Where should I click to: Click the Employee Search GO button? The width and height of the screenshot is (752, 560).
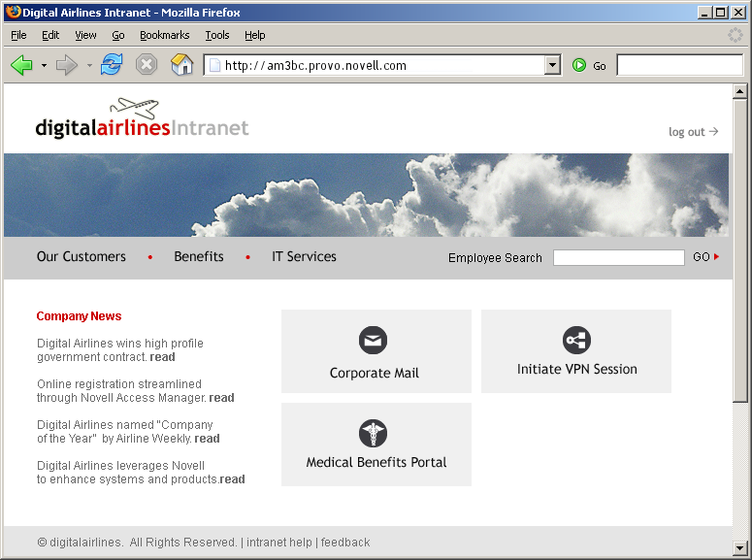tap(705, 257)
